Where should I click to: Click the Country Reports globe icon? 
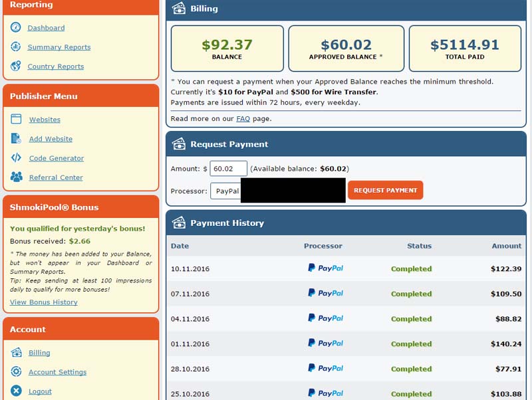(x=15, y=66)
